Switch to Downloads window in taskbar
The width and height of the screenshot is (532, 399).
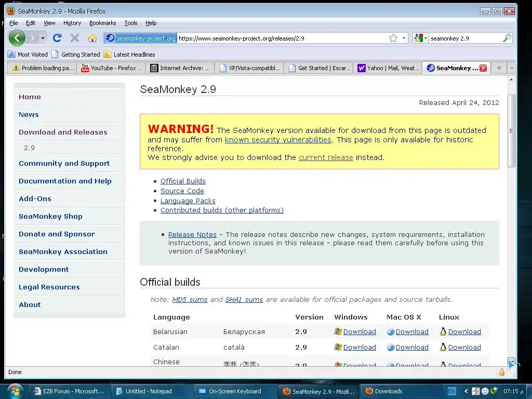(x=401, y=391)
